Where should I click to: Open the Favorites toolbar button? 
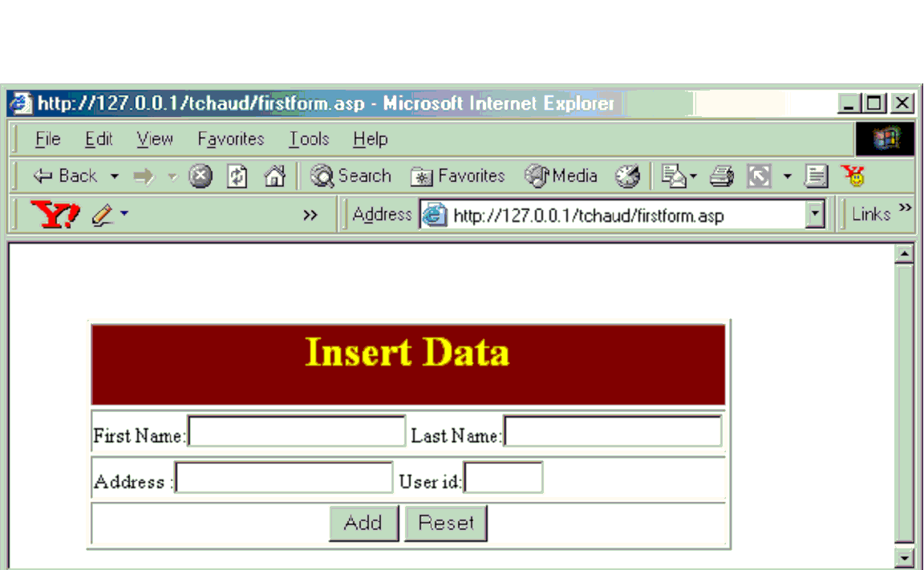coord(457,176)
